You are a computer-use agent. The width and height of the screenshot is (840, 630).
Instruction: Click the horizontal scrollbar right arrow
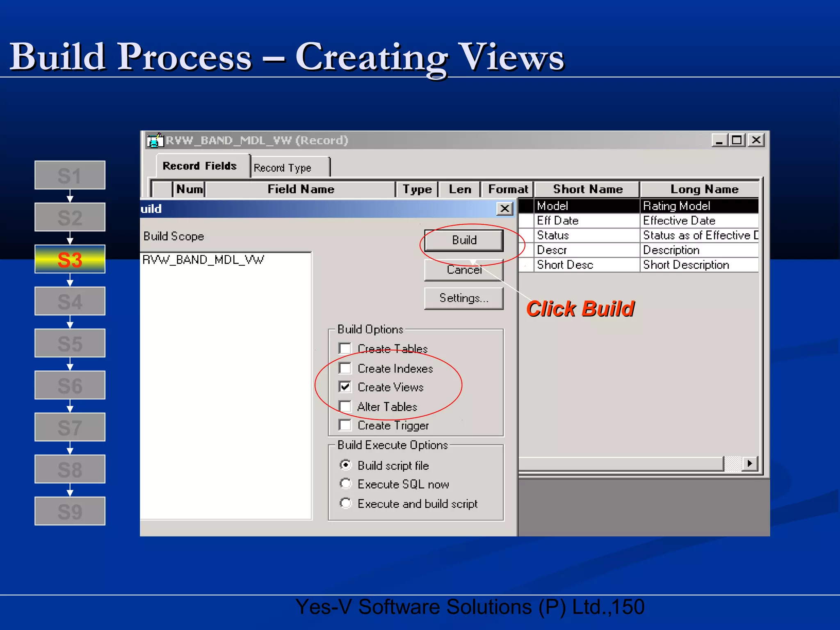click(x=750, y=463)
